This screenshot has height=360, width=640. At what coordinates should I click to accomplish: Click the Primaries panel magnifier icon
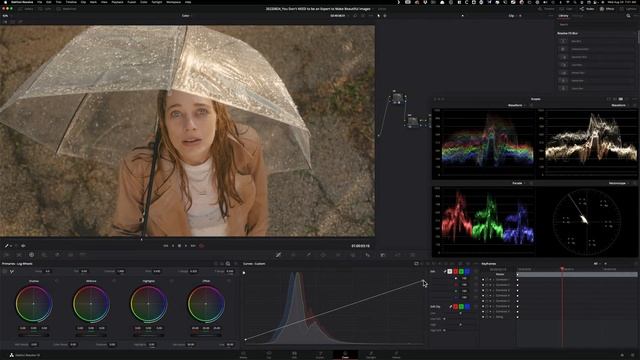click(228, 264)
